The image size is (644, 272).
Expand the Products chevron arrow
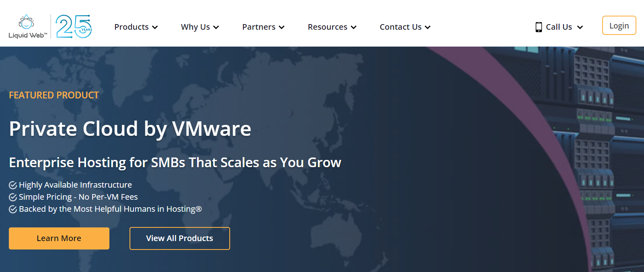pos(155,27)
